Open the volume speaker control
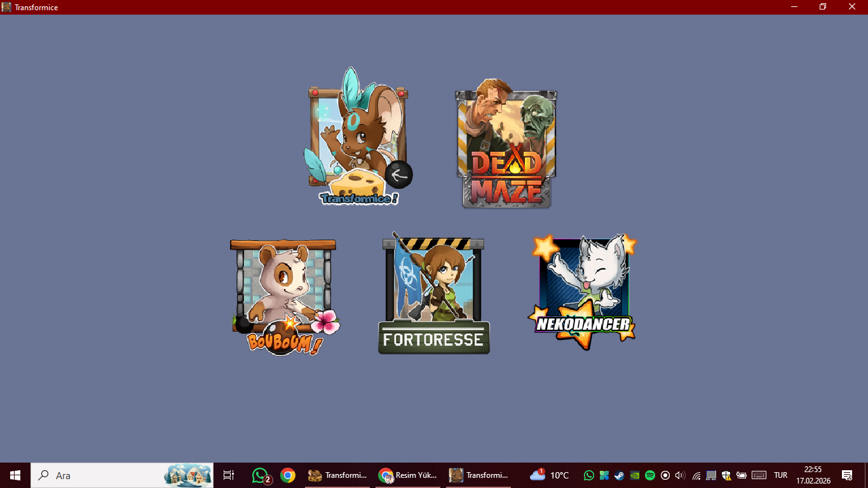 coord(681,475)
